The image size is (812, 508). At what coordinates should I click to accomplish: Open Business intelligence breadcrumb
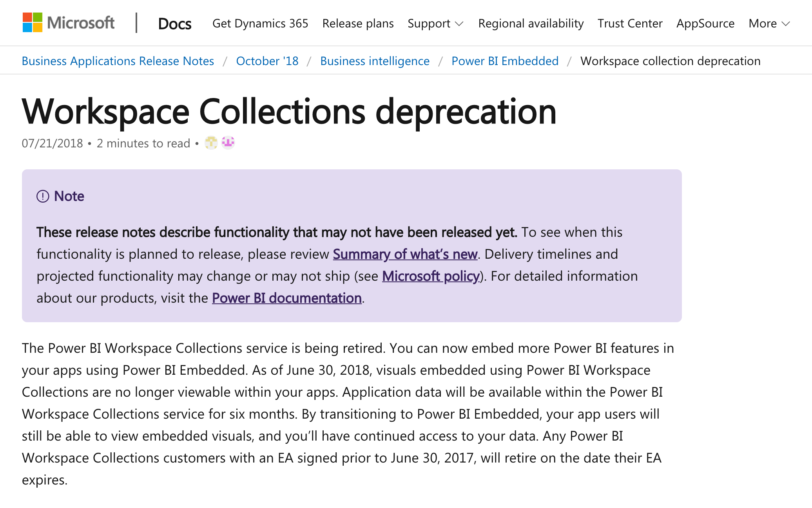375,61
